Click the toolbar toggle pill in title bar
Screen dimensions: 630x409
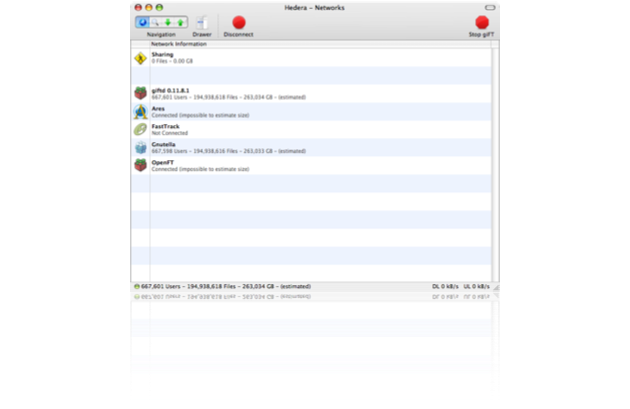pos(491,6)
